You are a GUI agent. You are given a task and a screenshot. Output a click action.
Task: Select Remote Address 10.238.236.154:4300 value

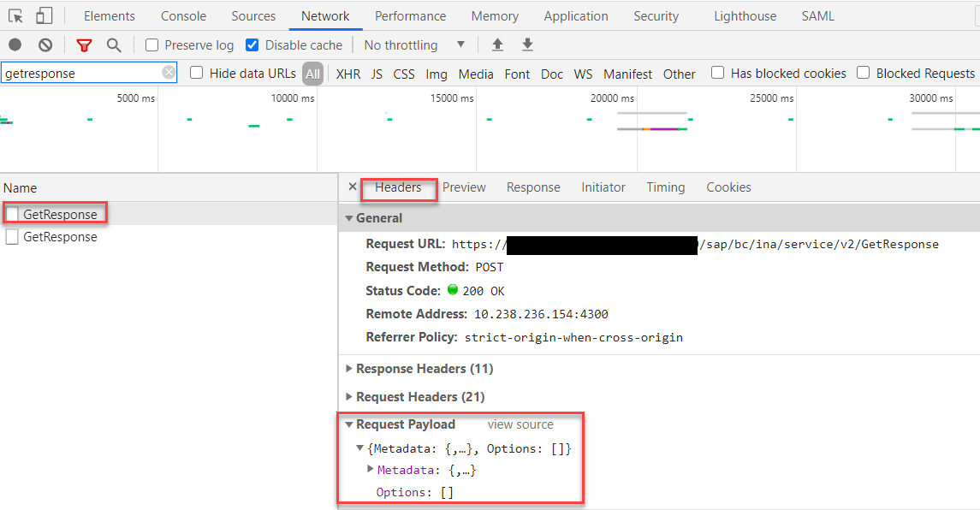click(541, 314)
